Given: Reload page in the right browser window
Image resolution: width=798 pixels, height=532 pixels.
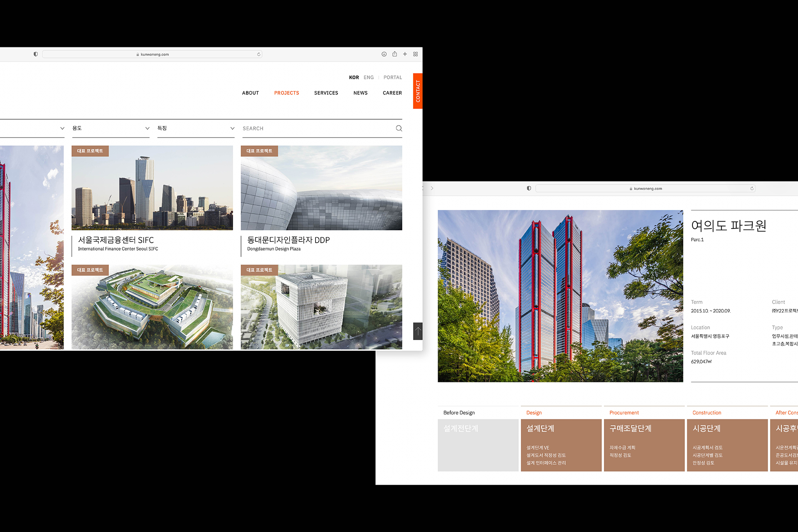Looking at the screenshot, I should [x=752, y=188].
